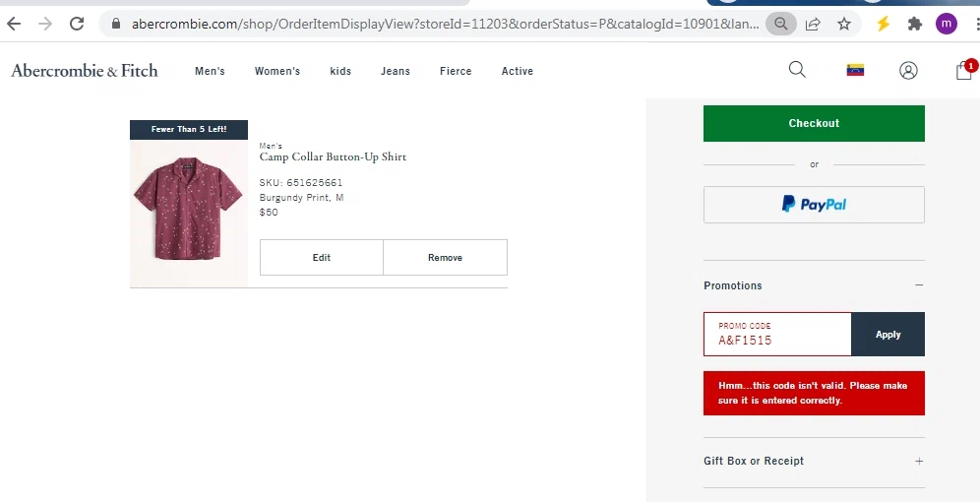980x502 pixels.
Task: Click the address bar URL
Action: [x=445, y=24]
